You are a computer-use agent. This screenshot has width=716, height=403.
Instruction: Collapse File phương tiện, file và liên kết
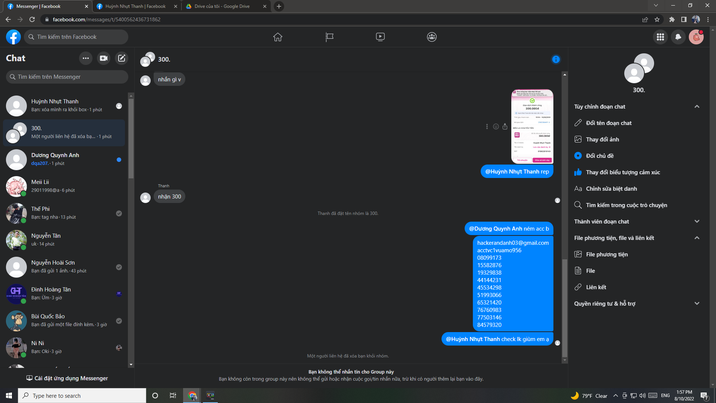697,238
